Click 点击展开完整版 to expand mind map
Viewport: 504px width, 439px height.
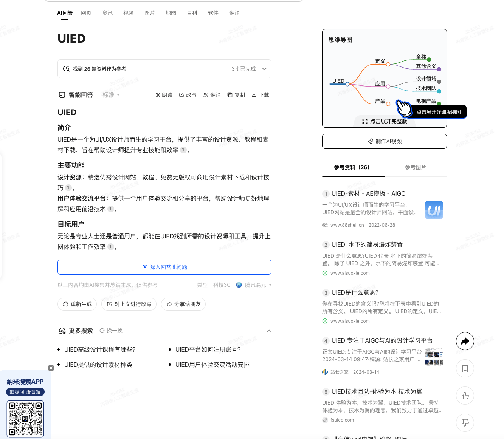(x=385, y=121)
